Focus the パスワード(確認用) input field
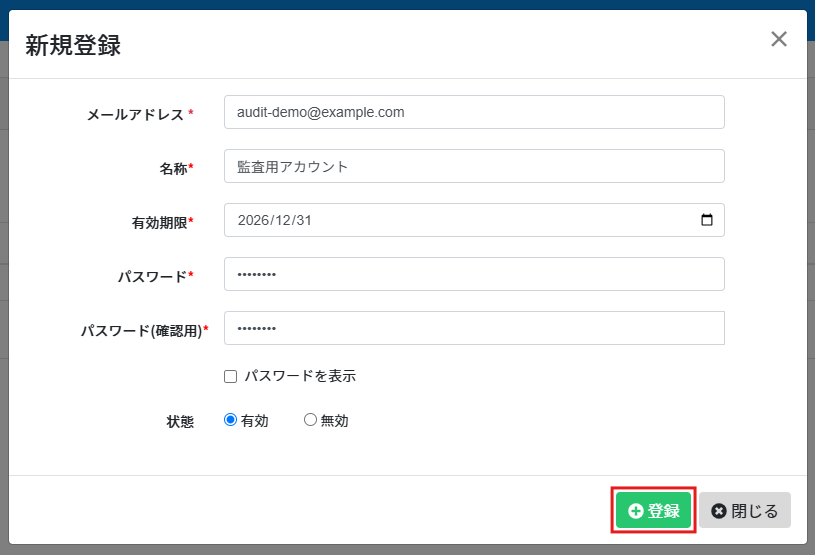This screenshot has height=555, width=815. coord(474,328)
